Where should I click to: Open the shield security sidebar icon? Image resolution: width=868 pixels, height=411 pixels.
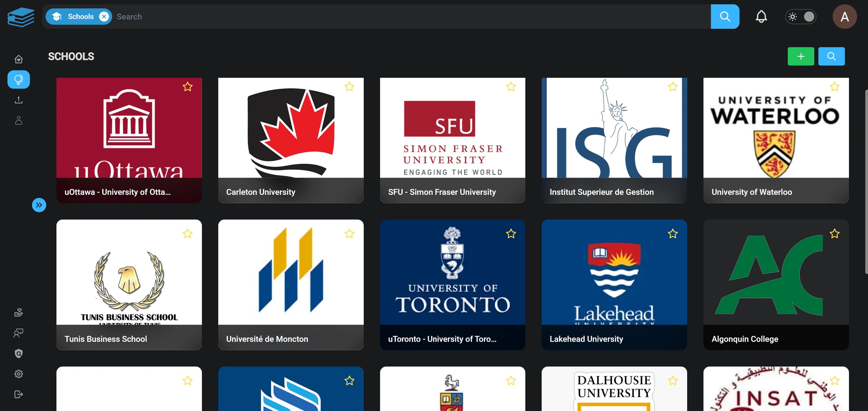(19, 353)
